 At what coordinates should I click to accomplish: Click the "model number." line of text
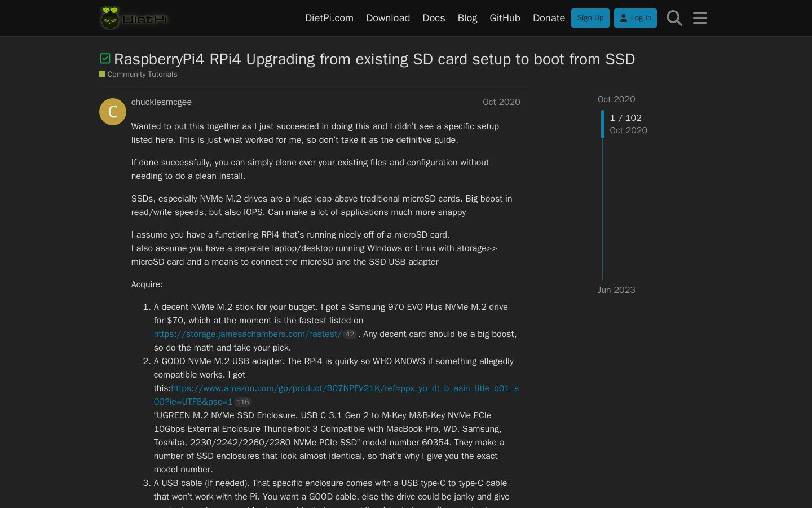click(x=183, y=470)
